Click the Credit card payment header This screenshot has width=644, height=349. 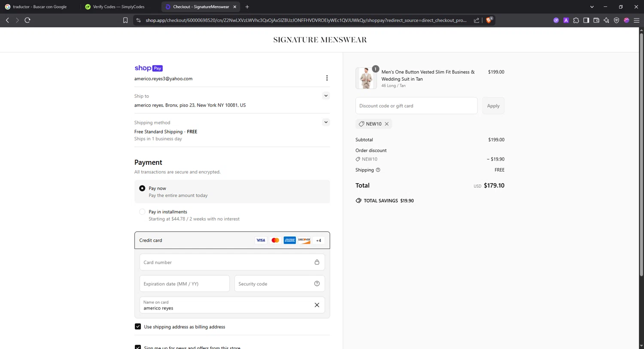tap(232, 240)
